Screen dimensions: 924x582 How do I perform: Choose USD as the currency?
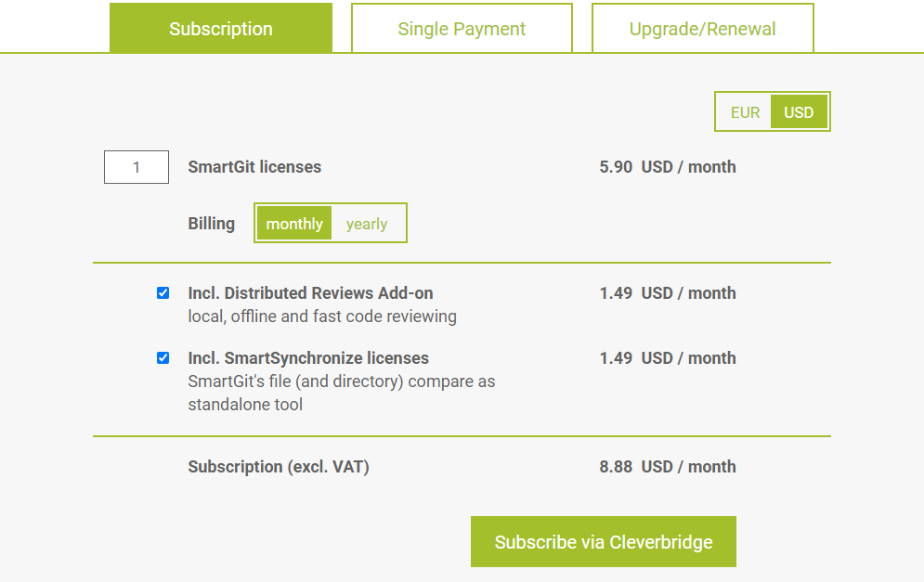pyautogui.click(x=799, y=112)
